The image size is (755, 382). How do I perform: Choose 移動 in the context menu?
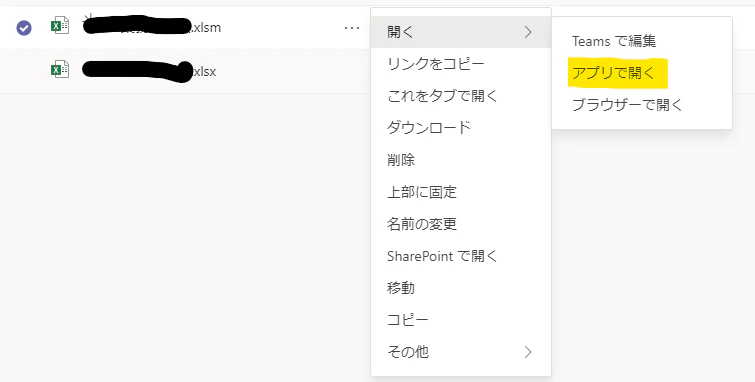point(461,288)
